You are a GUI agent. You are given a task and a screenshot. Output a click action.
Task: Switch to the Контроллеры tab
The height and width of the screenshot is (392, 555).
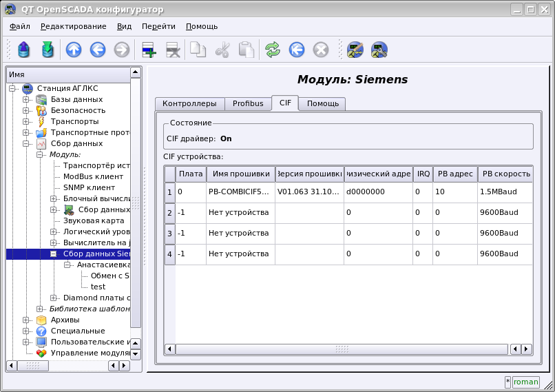(x=189, y=103)
